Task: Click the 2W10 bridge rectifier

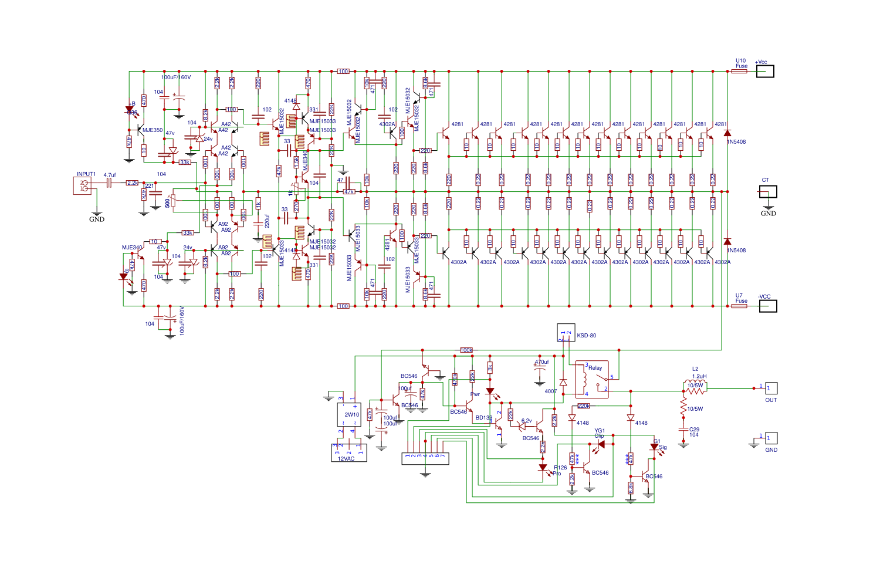Action: 349,414
